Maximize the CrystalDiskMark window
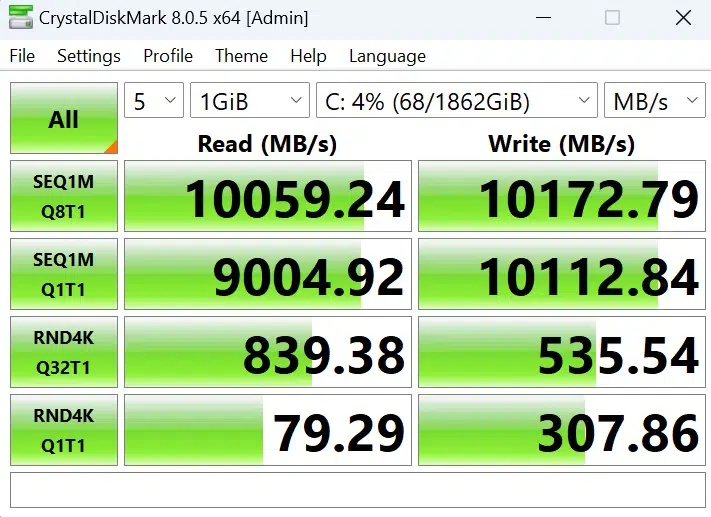The image size is (711, 517). [612, 18]
